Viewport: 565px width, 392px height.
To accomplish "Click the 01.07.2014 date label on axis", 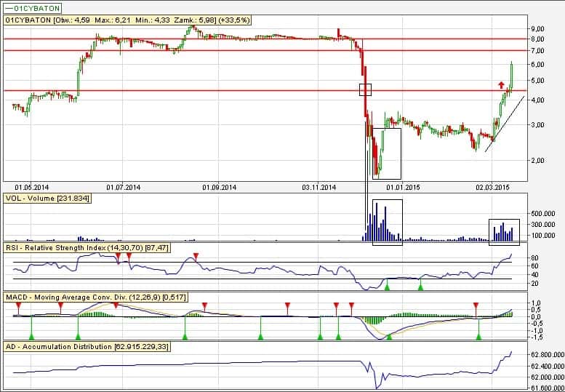I will point(124,187).
